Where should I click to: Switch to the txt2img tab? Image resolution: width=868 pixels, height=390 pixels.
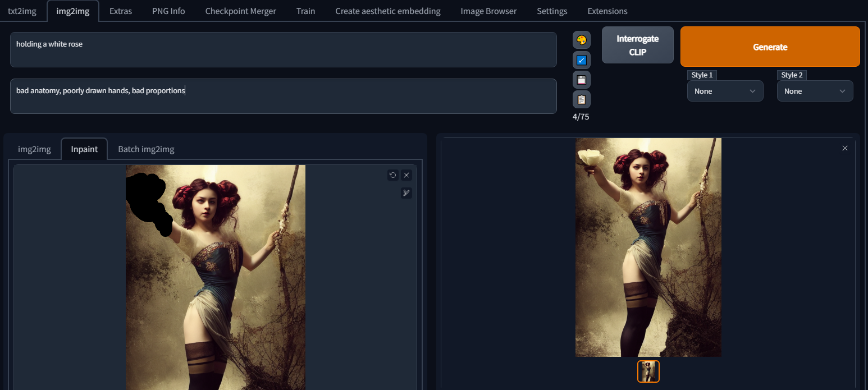22,11
